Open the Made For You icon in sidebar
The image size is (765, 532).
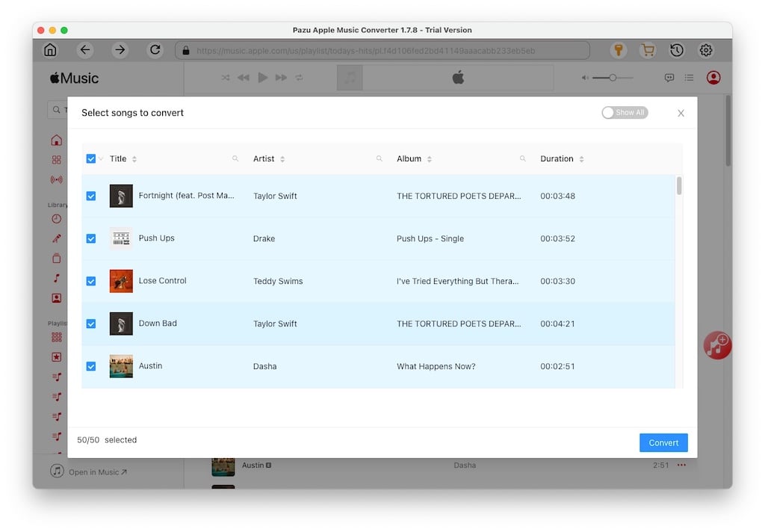point(57,297)
